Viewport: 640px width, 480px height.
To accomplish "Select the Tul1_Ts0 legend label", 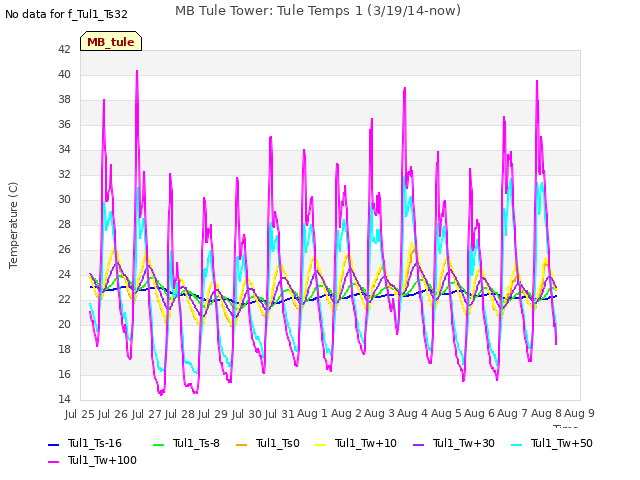I will (278, 443).
